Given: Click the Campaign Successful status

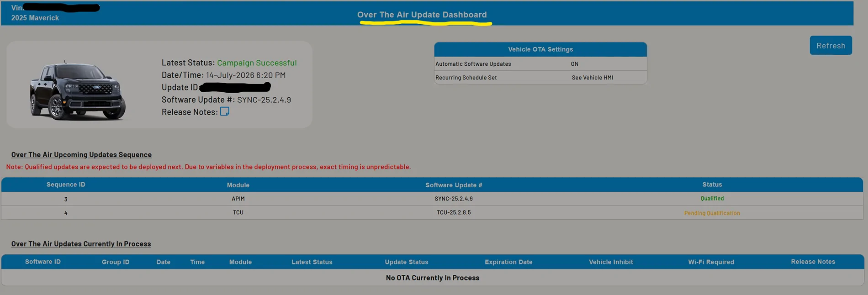Looking at the screenshot, I should [x=257, y=63].
